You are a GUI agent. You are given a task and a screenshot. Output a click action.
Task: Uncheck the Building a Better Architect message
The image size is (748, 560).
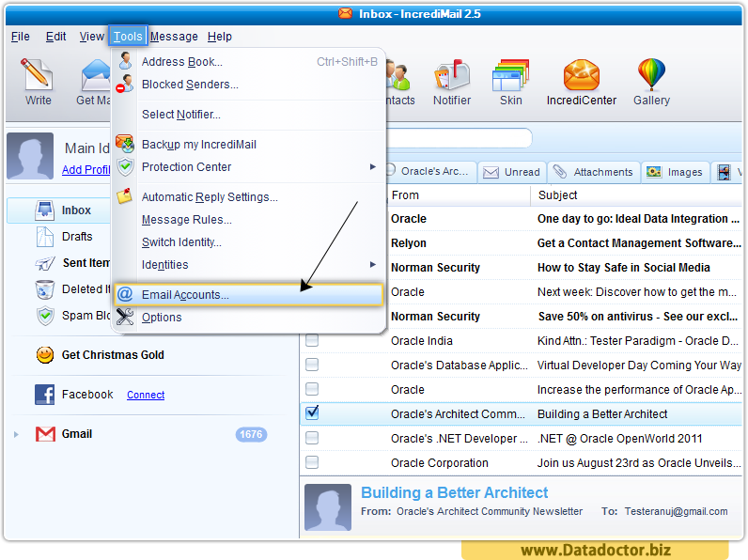click(312, 412)
